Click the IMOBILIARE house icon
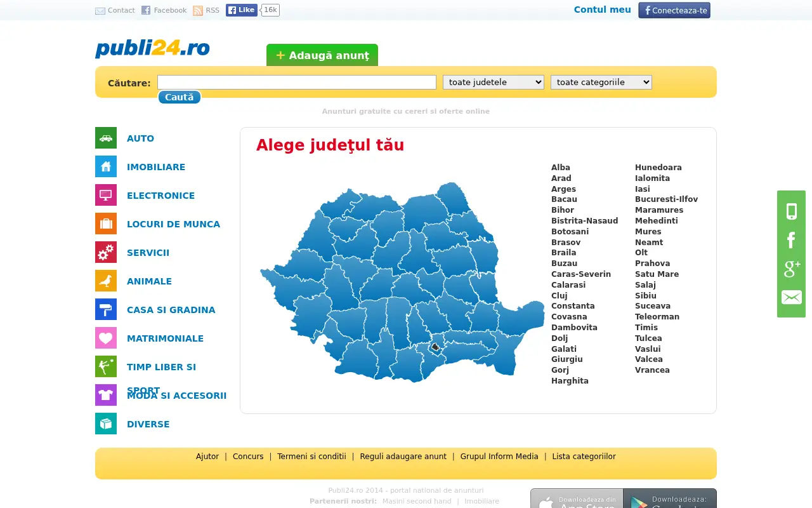Screen dimensions: 812x508 [106, 166]
